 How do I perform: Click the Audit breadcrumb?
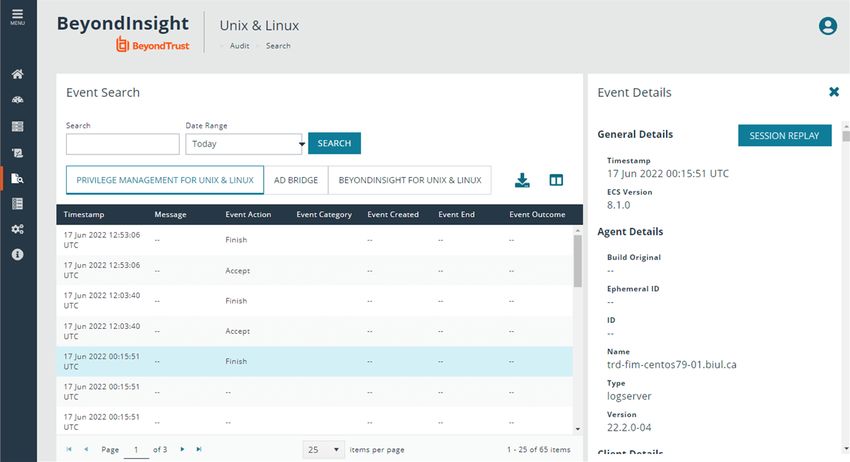tap(240, 46)
